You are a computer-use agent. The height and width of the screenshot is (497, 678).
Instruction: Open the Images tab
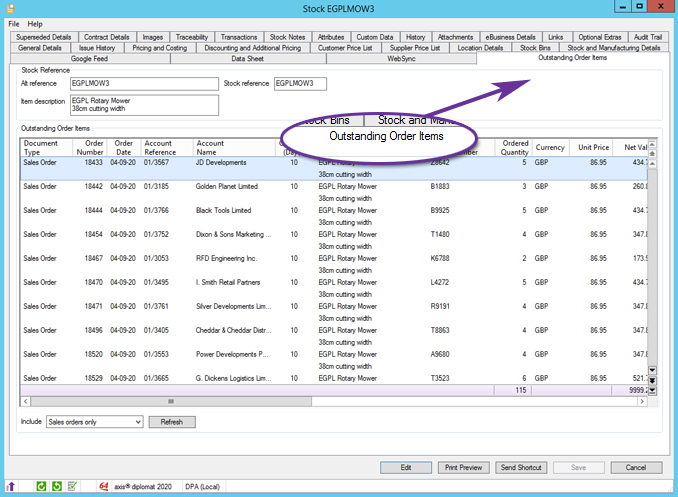coord(153,37)
